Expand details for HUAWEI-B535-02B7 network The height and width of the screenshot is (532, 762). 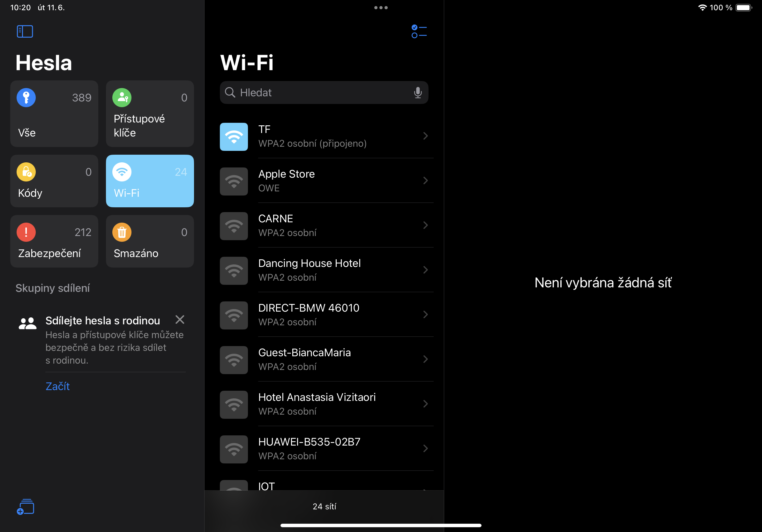pos(426,448)
